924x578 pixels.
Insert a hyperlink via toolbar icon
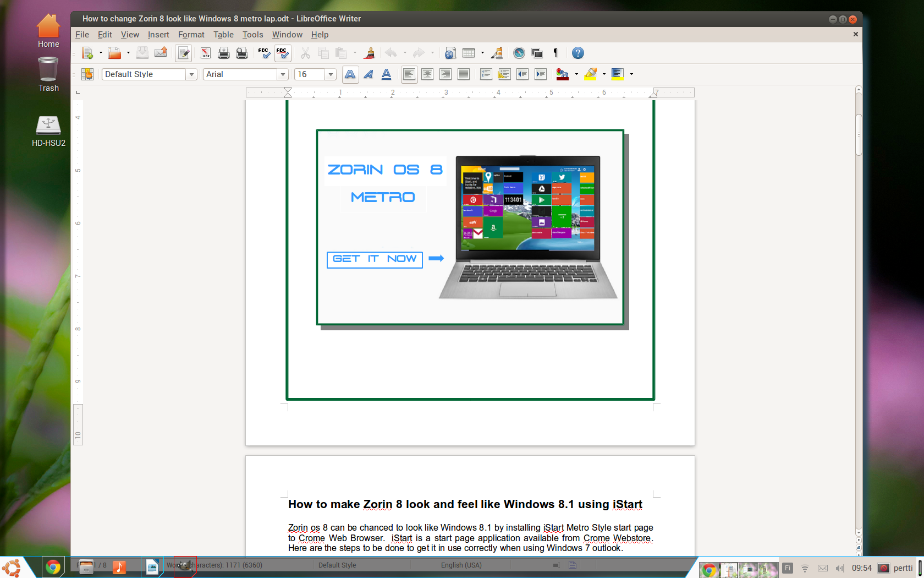click(x=450, y=53)
